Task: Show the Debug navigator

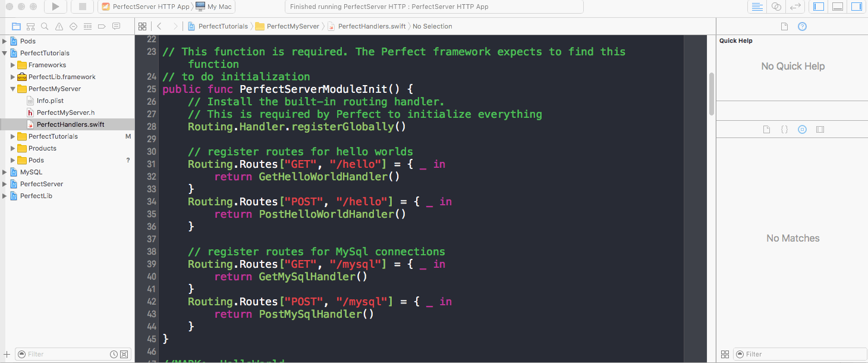Action: [x=87, y=26]
